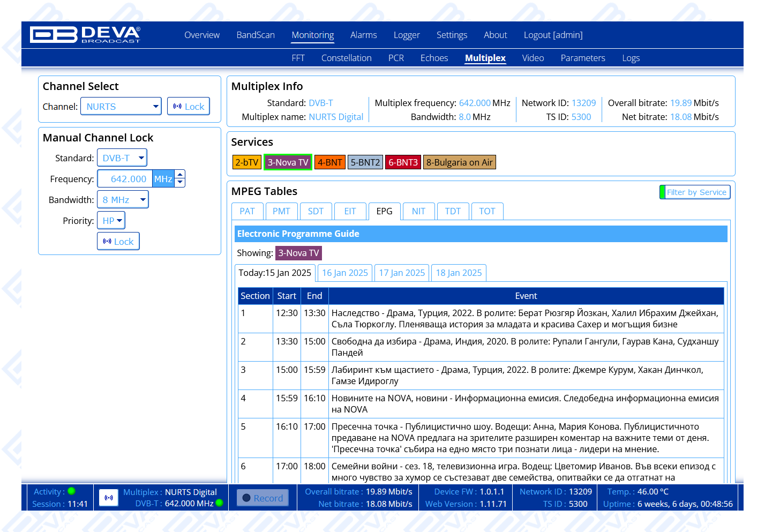This screenshot has height=532, width=765.
Task: Select the 8-Bulgaria on Air service
Action: [x=459, y=162]
